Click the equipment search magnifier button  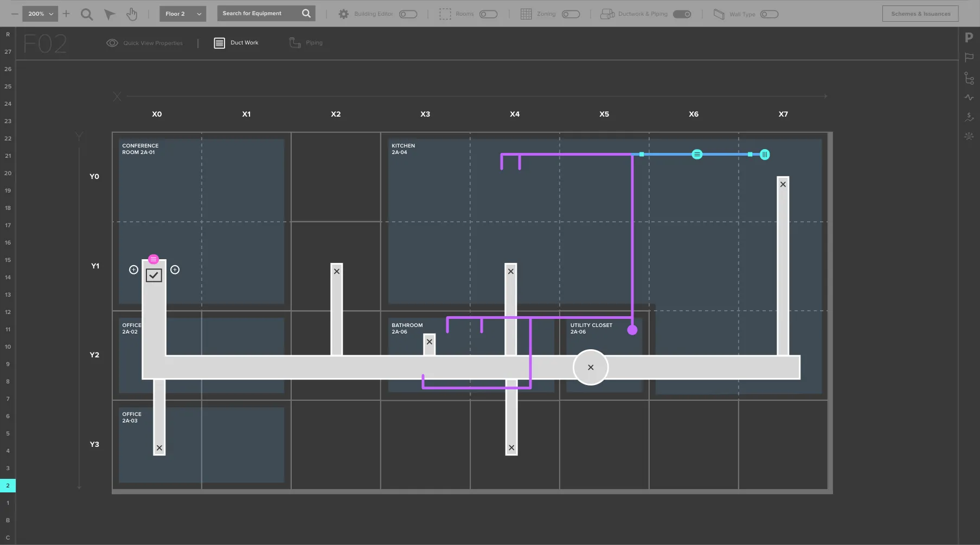tap(306, 14)
